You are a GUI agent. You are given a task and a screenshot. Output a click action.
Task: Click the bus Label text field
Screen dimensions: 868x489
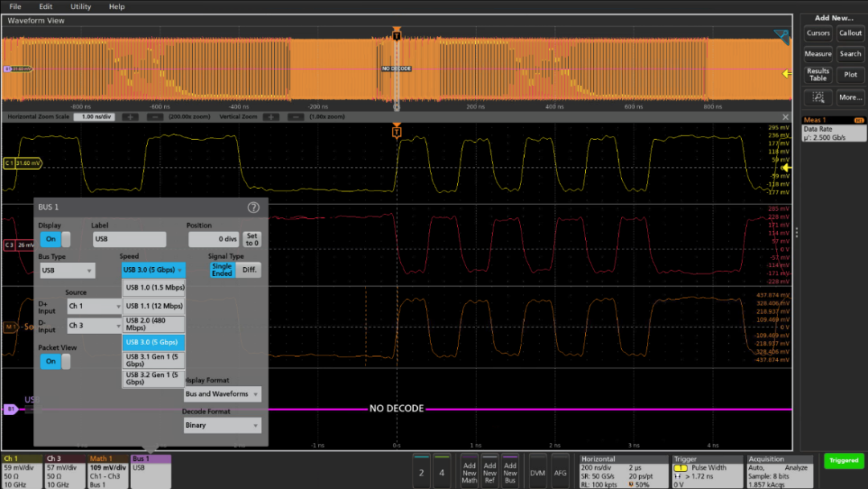pyautogui.click(x=129, y=240)
